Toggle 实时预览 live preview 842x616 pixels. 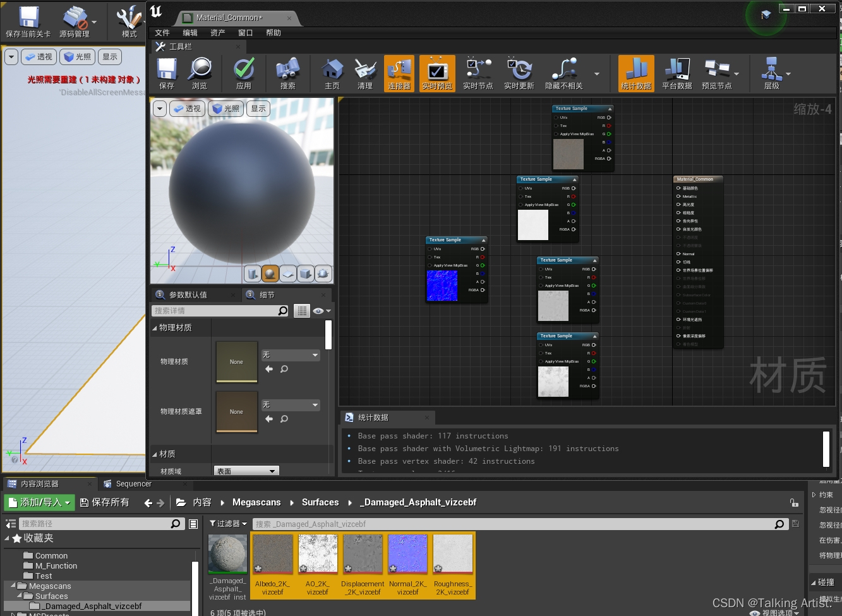coord(437,73)
